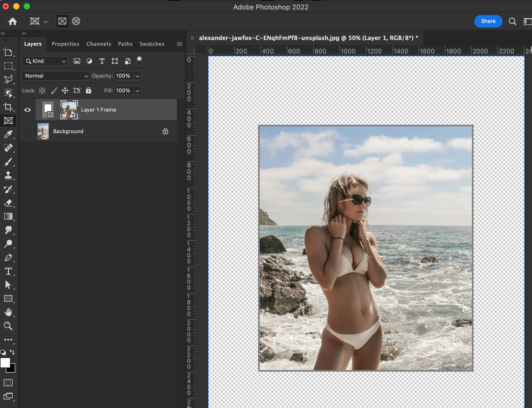Image resolution: width=532 pixels, height=408 pixels.
Task: Select the Crop tool
Action: 8,107
